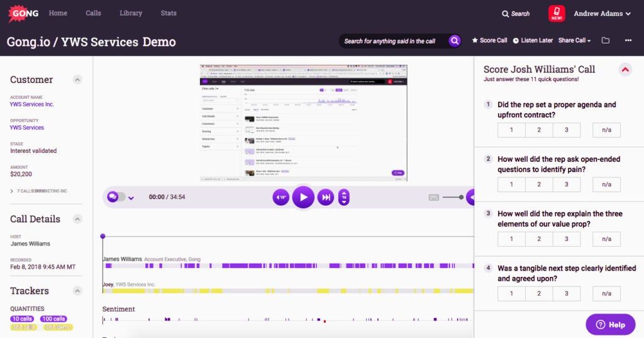Viewport: 644px width, 338px height.
Task: Click Interest validated stage text
Action: pos(33,151)
